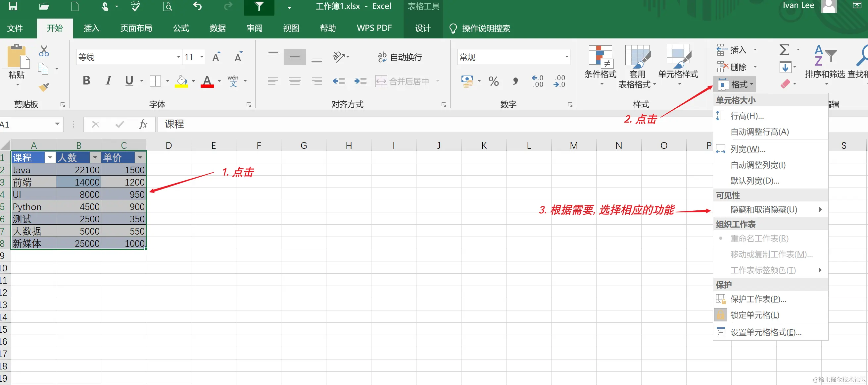Click 自动调整列宽 option
Viewport: 868px width, 385px height.
click(758, 165)
